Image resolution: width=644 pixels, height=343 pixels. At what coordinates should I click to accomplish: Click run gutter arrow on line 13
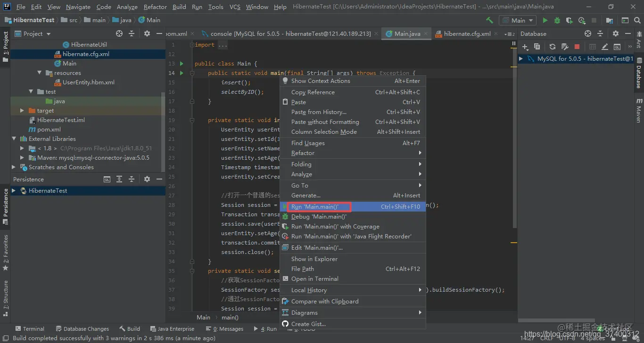click(x=182, y=64)
